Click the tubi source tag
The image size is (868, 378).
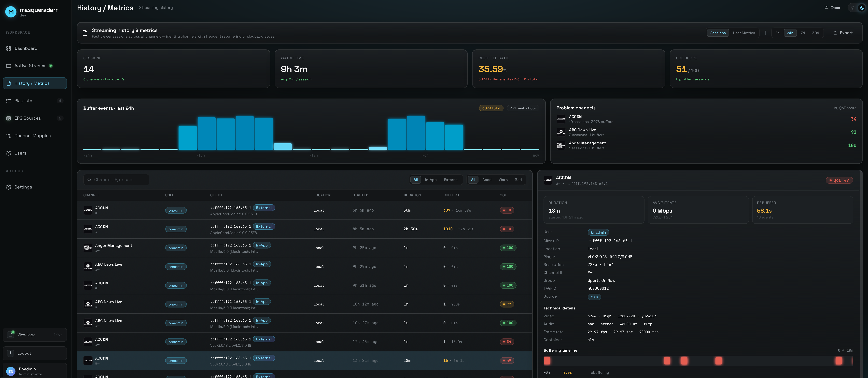594,297
